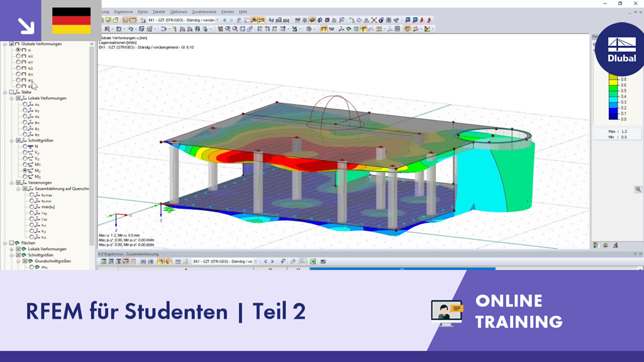Viewport: 644px width, 362px height.
Task: Collapse the Schnittgrößen node under Stäbe
Action: [x=11, y=141]
